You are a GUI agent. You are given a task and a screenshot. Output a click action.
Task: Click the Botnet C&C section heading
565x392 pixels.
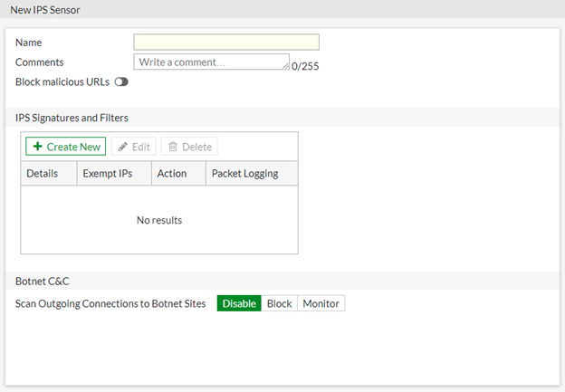42,281
